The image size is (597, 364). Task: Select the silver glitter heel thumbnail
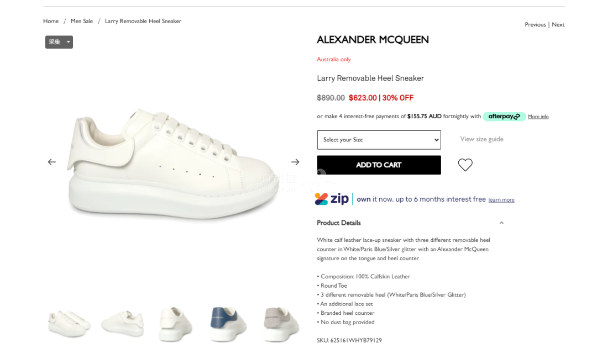[281, 324]
